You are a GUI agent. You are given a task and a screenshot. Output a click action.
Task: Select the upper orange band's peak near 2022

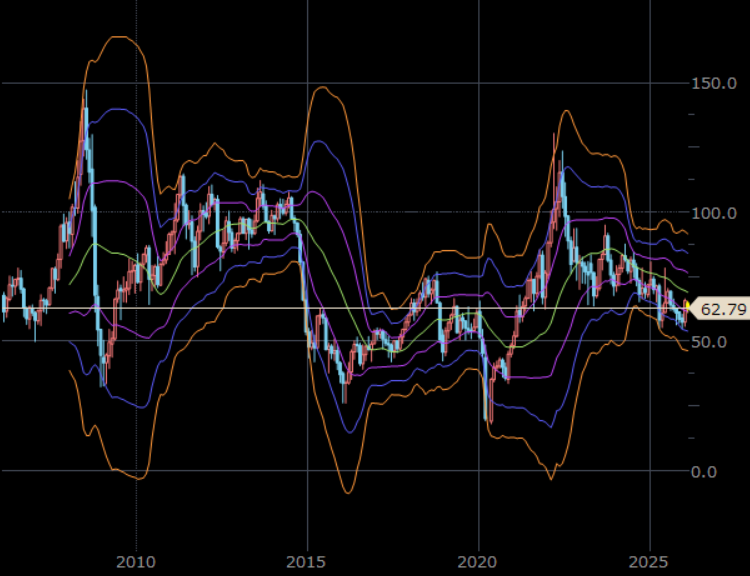(566, 110)
